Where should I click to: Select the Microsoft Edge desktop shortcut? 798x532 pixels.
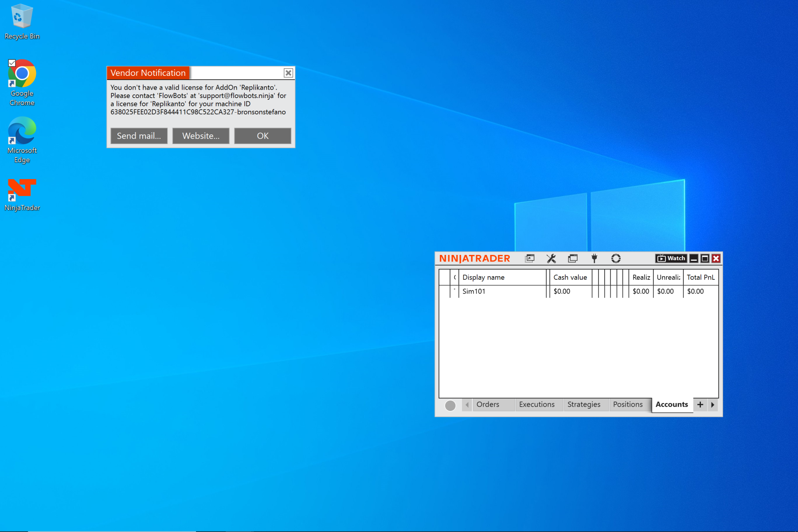coord(22,140)
